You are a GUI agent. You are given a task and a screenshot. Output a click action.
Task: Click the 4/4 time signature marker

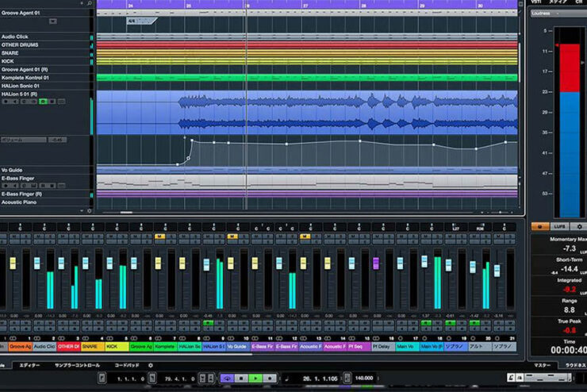point(141,21)
